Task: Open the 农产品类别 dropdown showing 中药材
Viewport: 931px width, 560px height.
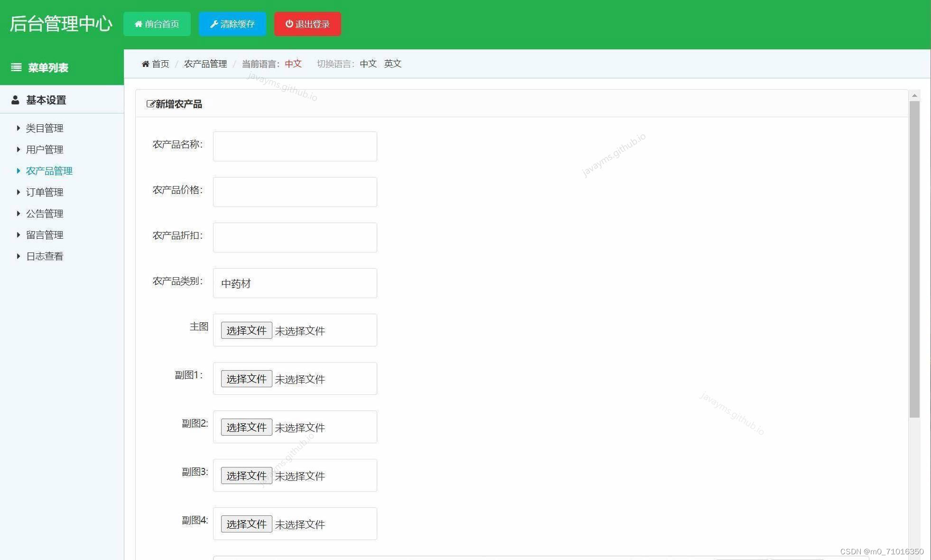Action: click(295, 283)
